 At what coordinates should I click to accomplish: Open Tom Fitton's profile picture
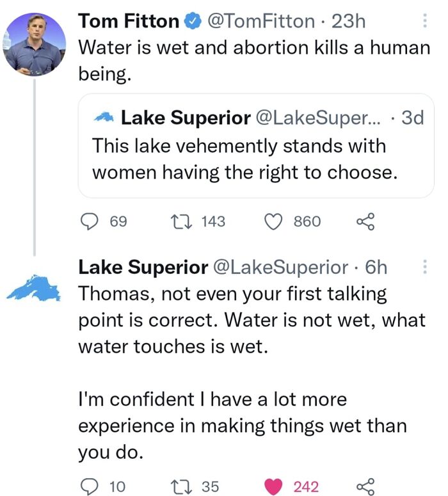pyautogui.click(x=35, y=44)
